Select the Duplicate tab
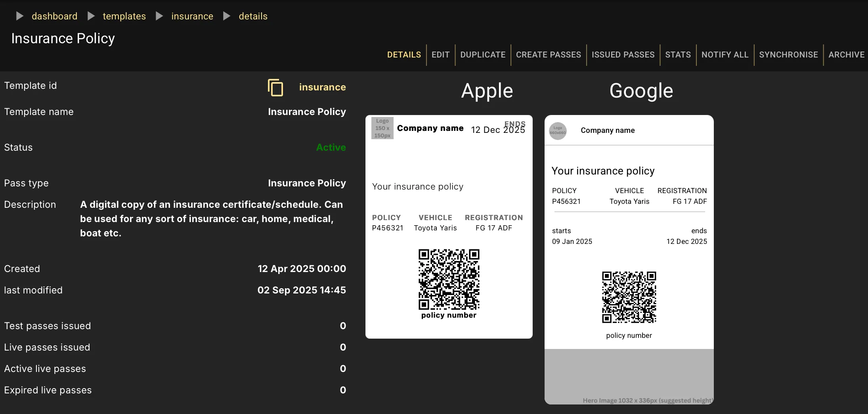The width and height of the screenshot is (868, 414). (x=483, y=55)
